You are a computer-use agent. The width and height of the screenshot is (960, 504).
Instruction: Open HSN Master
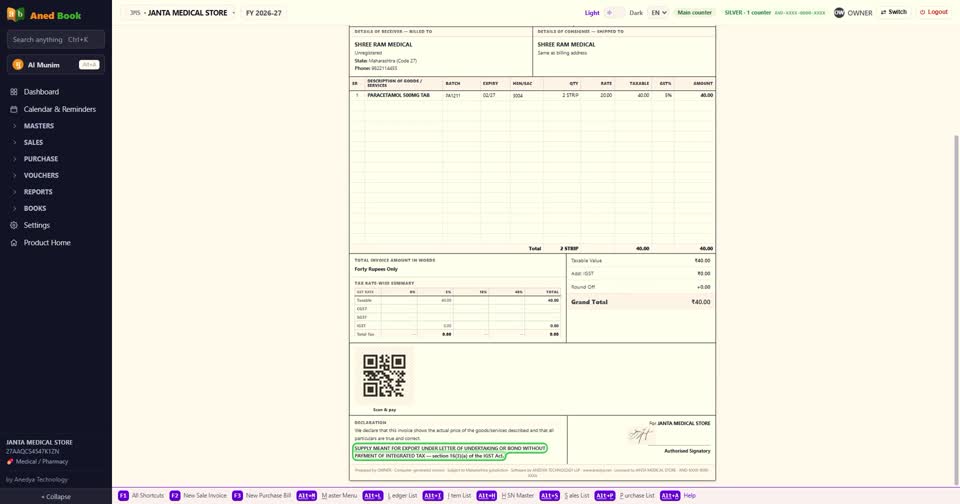[x=517, y=495]
